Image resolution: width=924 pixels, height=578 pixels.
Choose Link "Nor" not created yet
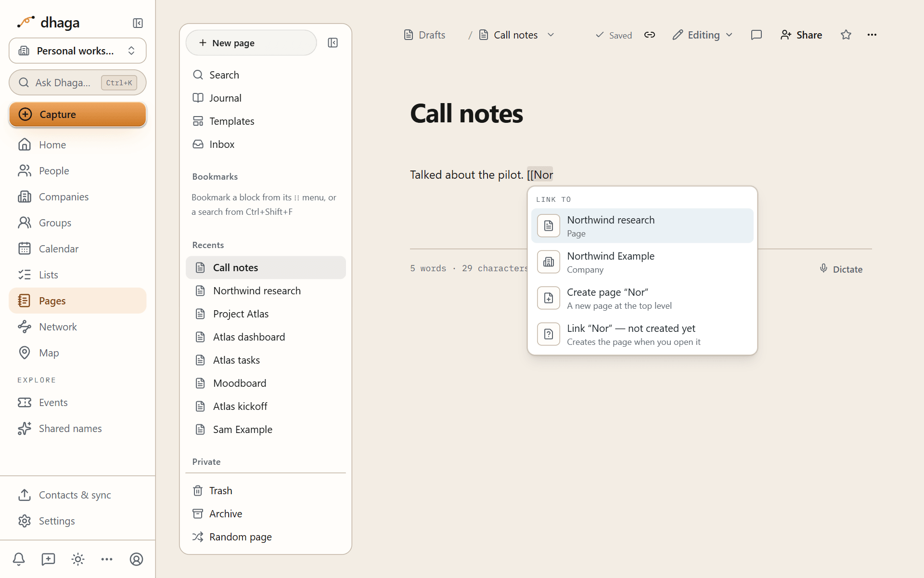(x=642, y=334)
